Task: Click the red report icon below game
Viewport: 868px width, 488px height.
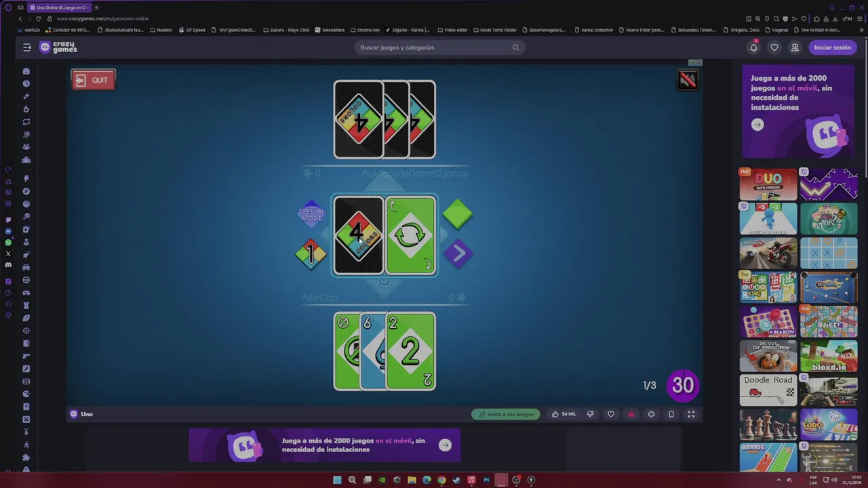Action: [x=631, y=414]
